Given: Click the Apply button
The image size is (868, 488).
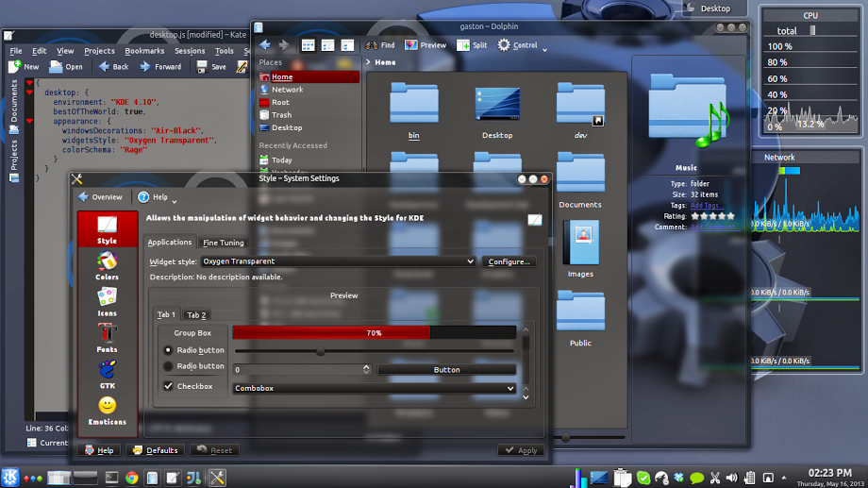Looking at the screenshot, I should coord(521,450).
